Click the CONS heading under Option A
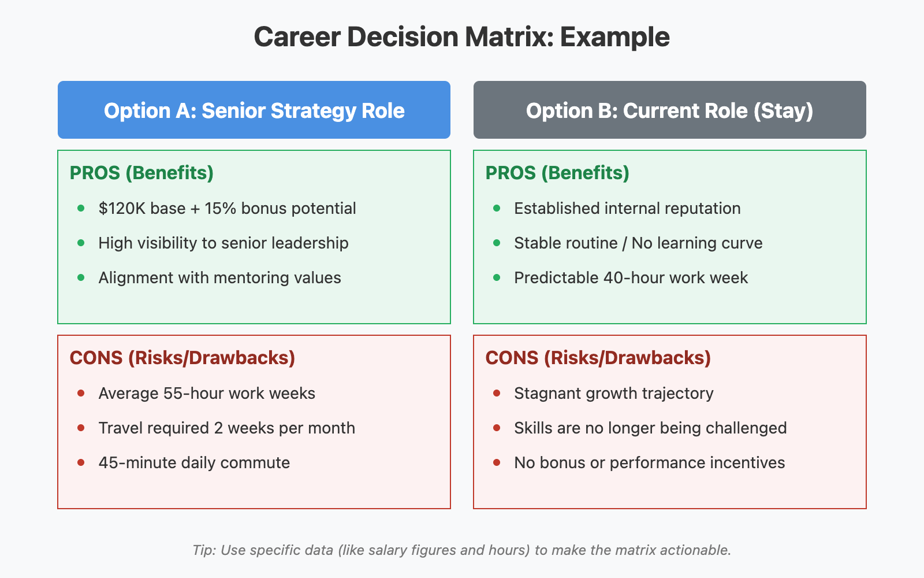 (x=182, y=358)
